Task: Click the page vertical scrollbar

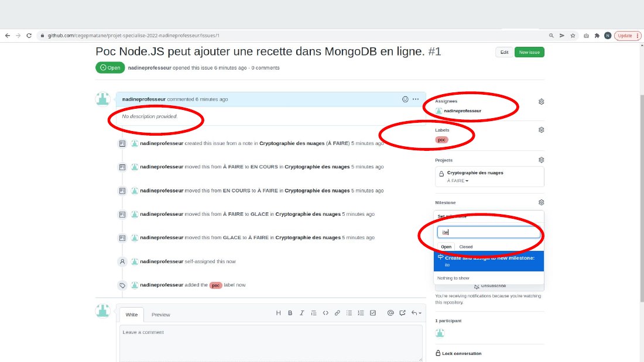Action: [642, 199]
